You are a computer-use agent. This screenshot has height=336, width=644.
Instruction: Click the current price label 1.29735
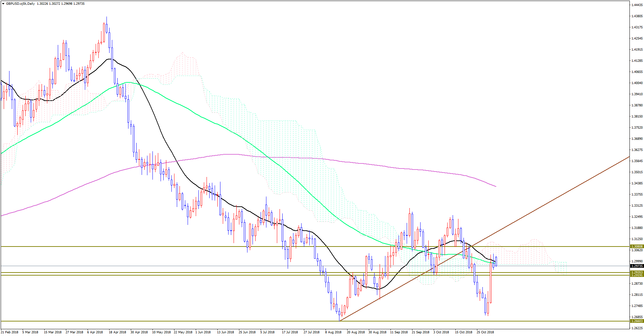point(637,266)
